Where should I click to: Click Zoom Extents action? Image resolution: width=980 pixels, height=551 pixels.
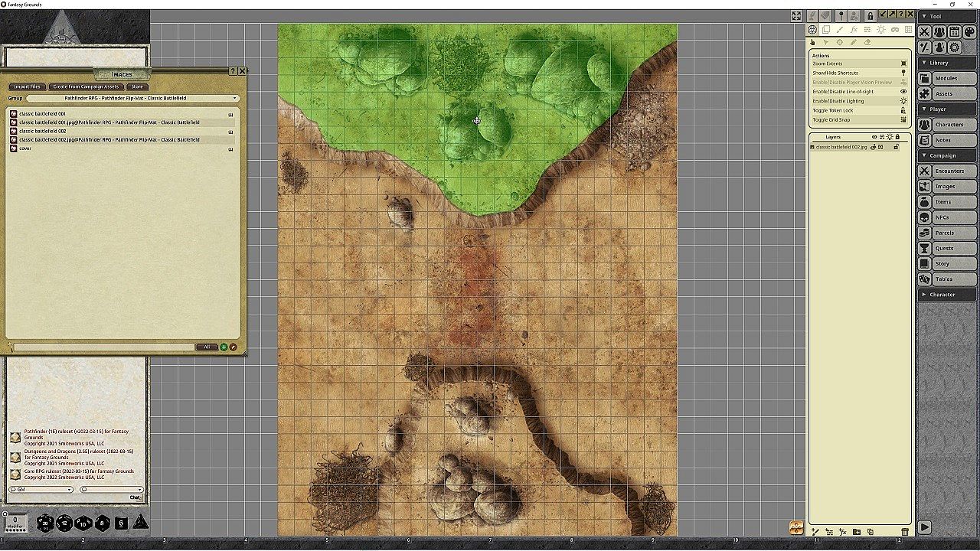[858, 64]
